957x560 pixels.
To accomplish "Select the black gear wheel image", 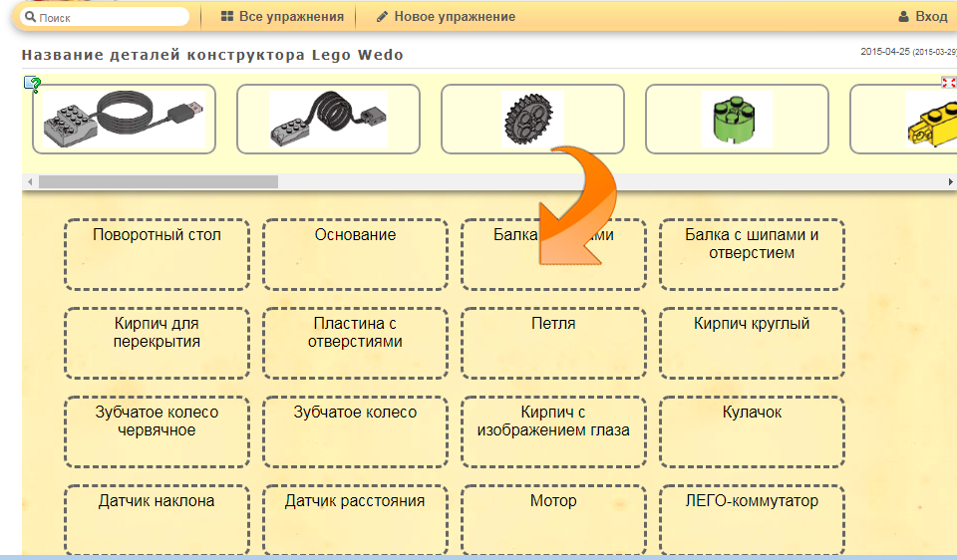I will tap(532, 119).
